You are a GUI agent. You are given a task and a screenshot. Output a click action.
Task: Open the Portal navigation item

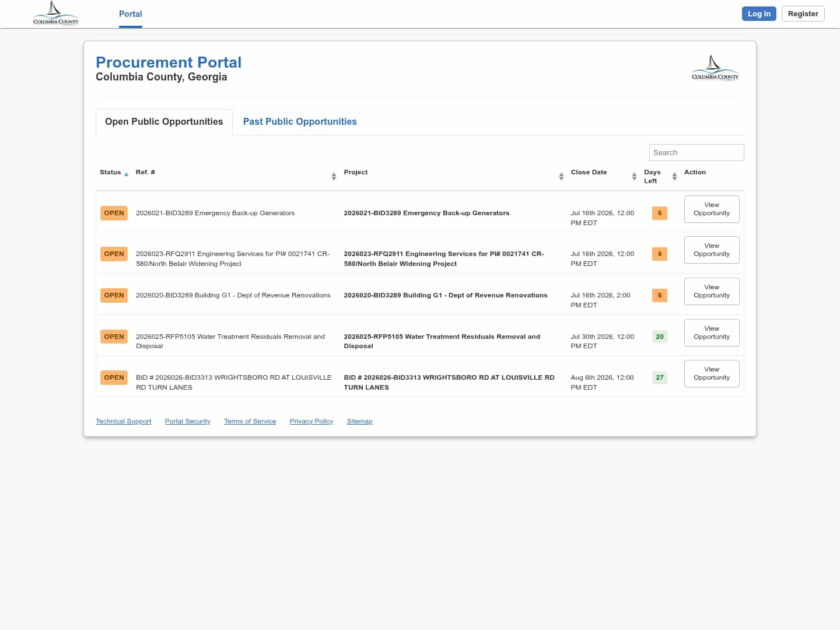pyautogui.click(x=131, y=14)
